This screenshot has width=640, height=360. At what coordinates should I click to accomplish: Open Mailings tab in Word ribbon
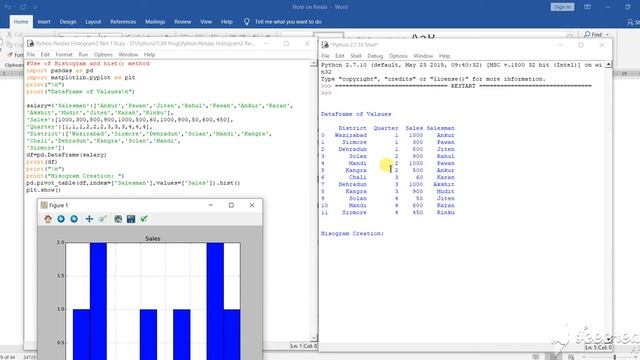point(155,22)
